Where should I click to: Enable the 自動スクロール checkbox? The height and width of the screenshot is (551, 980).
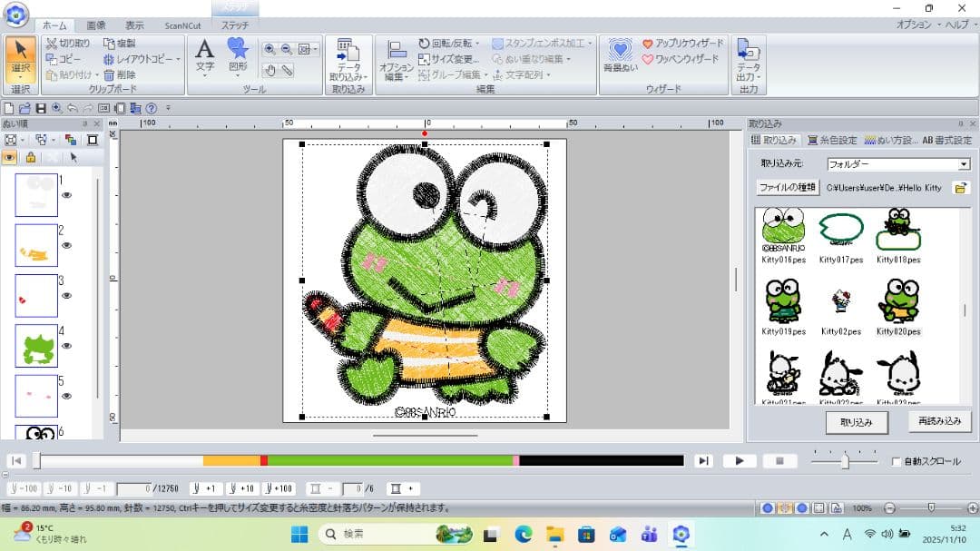(897, 461)
